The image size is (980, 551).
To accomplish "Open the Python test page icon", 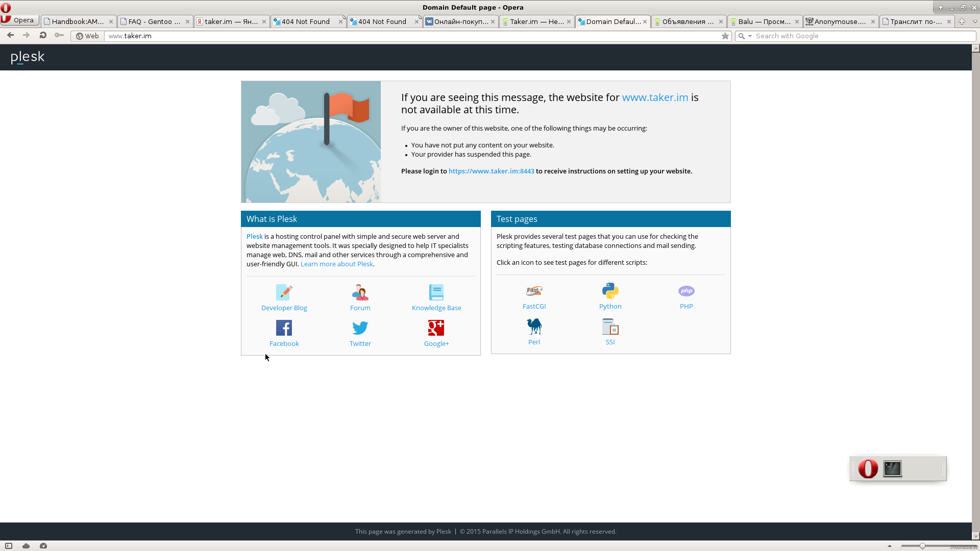I will pyautogui.click(x=610, y=291).
